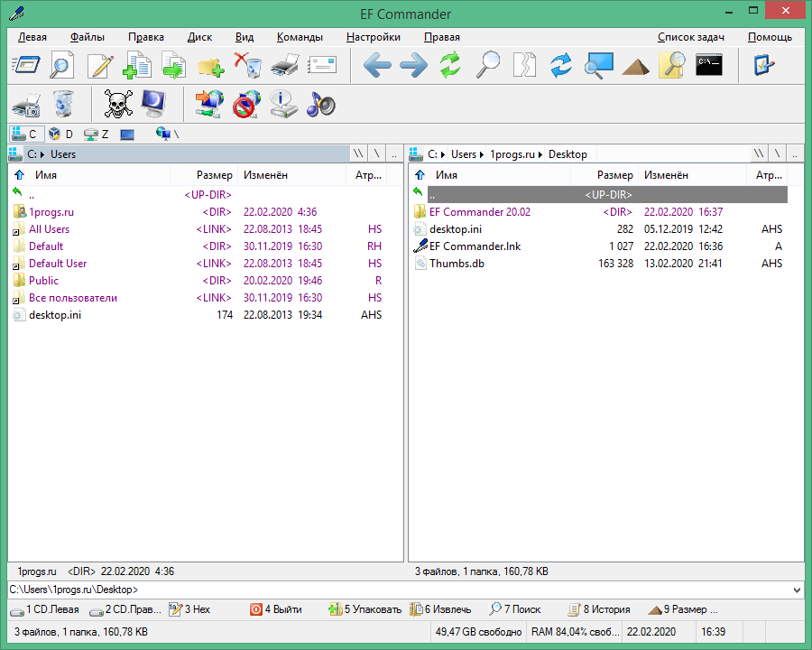This screenshot has height=650, width=812.
Task: Click the new folder icon with green plus
Action: tap(210, 65)
